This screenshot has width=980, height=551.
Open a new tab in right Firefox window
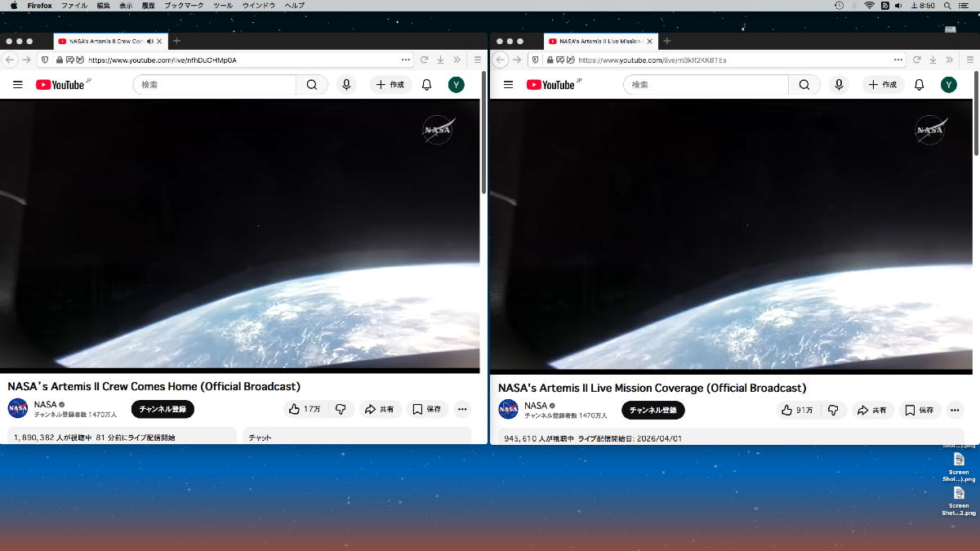(x=666, y=41)
